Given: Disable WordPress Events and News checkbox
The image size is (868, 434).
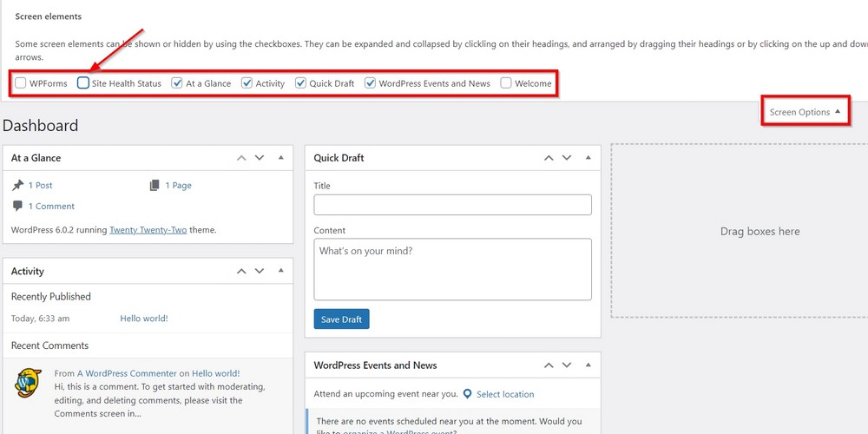Looking at the screenshot, I should point(371,83).
